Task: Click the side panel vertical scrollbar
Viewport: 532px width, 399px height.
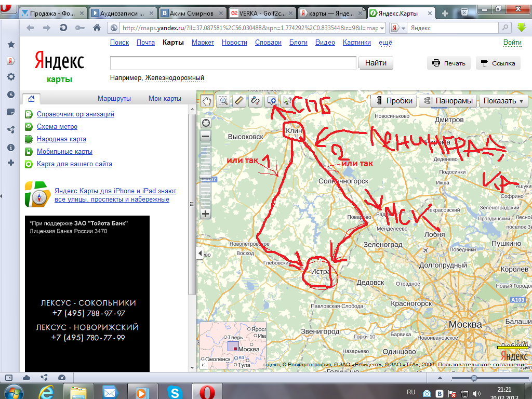Action: click(192, 204)
